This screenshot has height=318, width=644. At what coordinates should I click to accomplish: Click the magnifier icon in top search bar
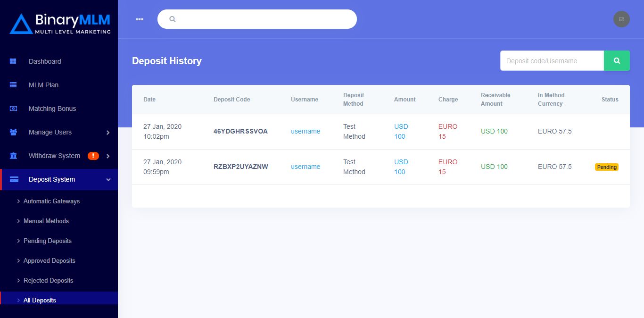pos(173,19)
